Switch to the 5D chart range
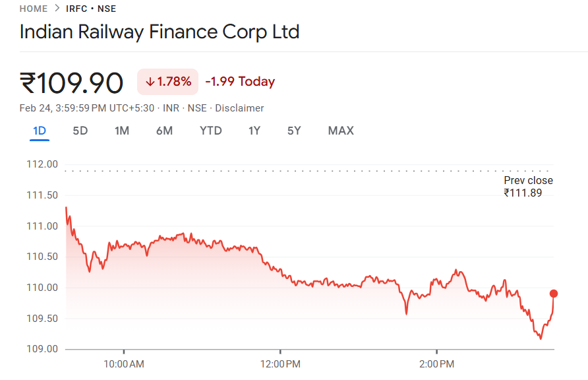 coord(80,131)
